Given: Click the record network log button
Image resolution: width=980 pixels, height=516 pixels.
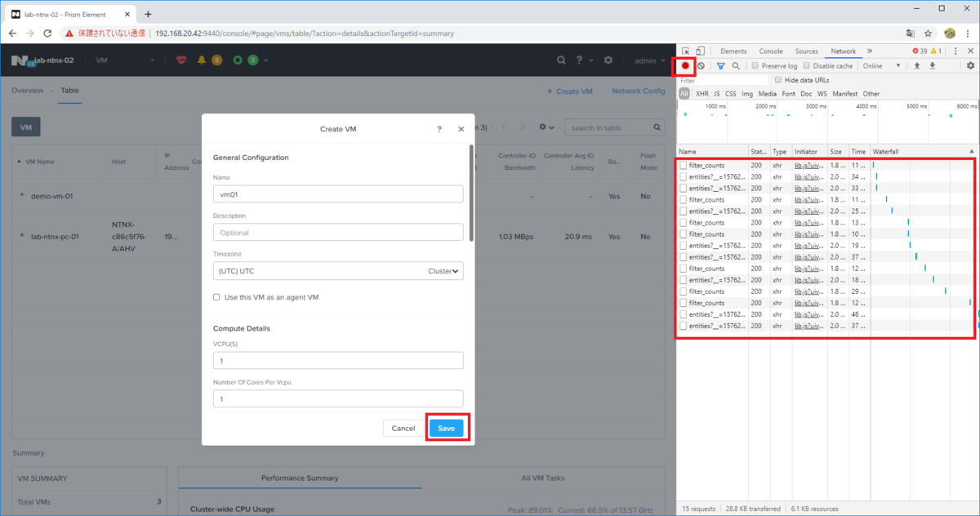Looking at the screenshot, I should point(686,65).
